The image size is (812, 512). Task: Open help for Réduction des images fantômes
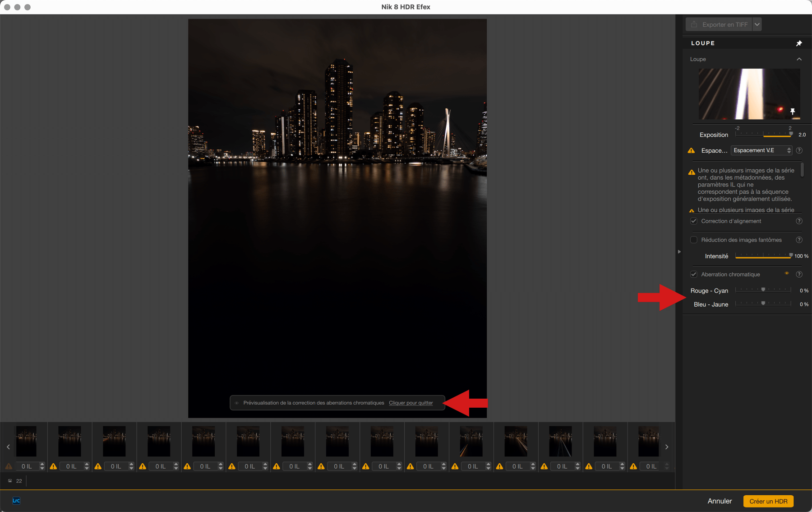pos(799,240)
